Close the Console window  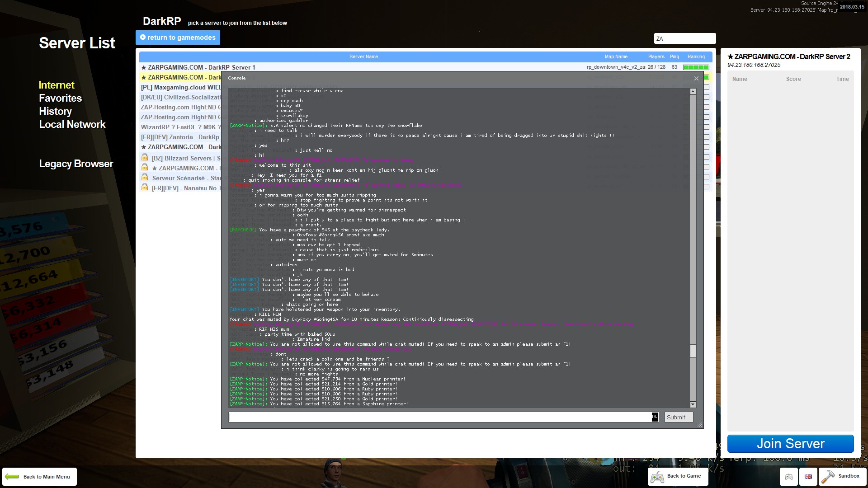pos(696,78)
